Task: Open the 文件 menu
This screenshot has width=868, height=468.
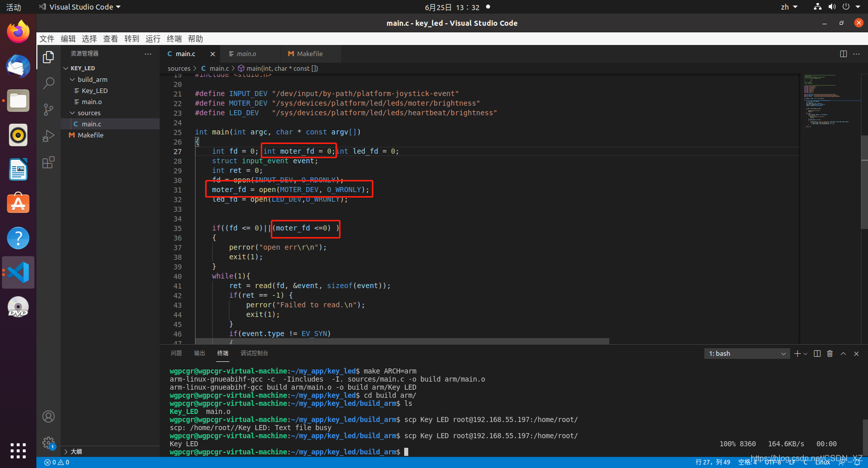Action: pyautogui.click(x=47, y=39)
